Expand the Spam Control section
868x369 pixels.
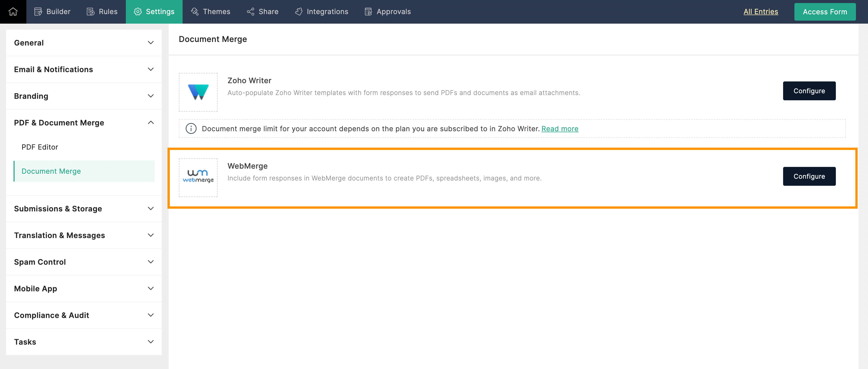click(x=151, y=262)
